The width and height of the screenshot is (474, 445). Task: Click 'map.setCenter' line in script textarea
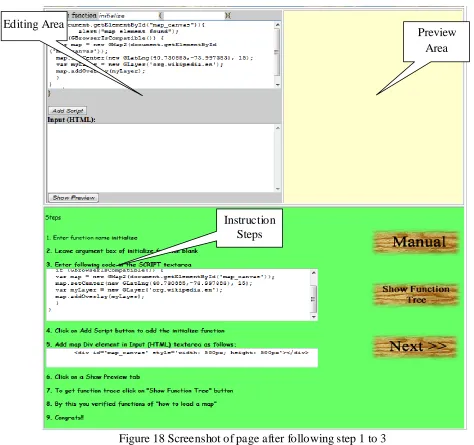pyautogui.click(x=154, y=58)
